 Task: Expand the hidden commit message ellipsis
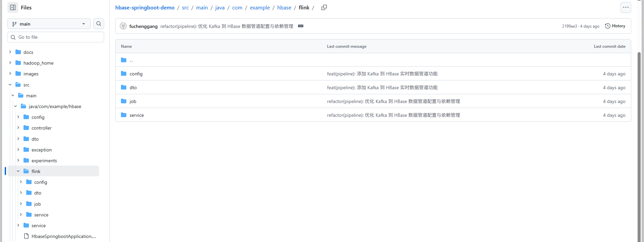[301, 26]
